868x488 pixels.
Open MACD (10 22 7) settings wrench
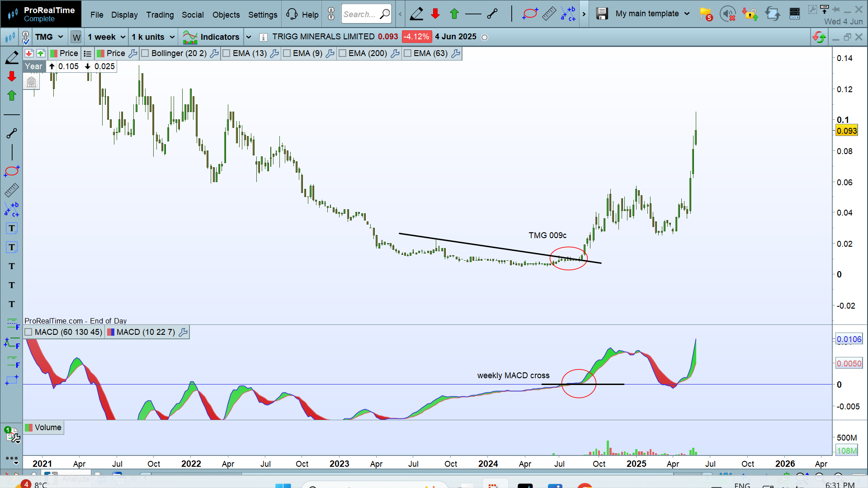[183, 332]
